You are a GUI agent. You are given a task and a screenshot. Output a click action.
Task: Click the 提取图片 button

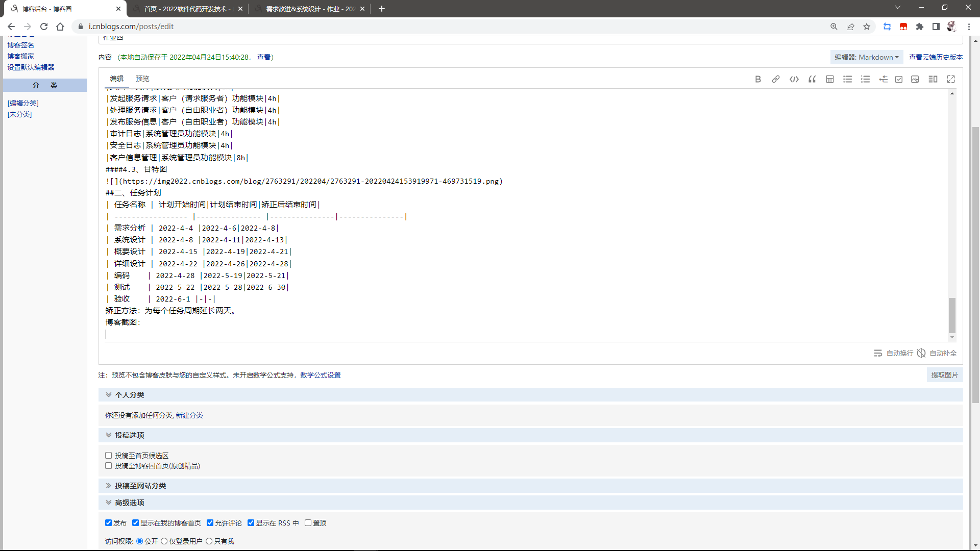944,375
